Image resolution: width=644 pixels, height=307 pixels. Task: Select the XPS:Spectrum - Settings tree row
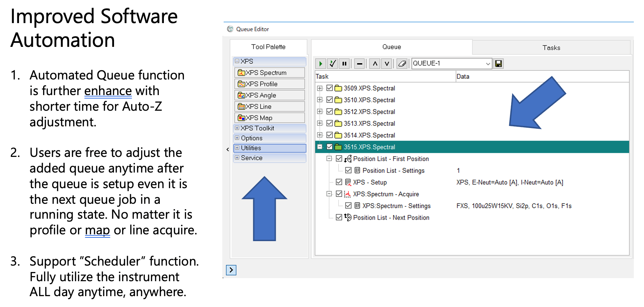point(396,206)
